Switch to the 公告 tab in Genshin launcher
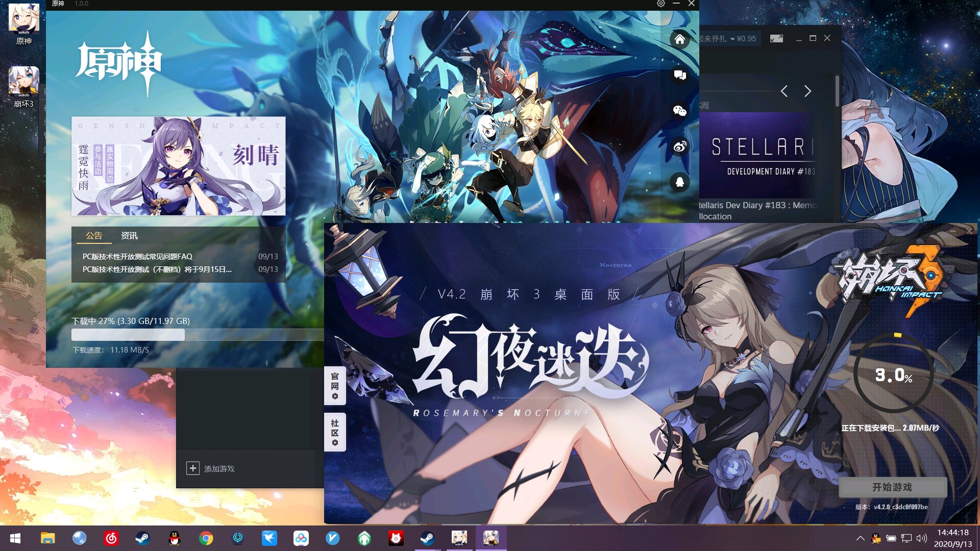 click(x=94, y=236)
